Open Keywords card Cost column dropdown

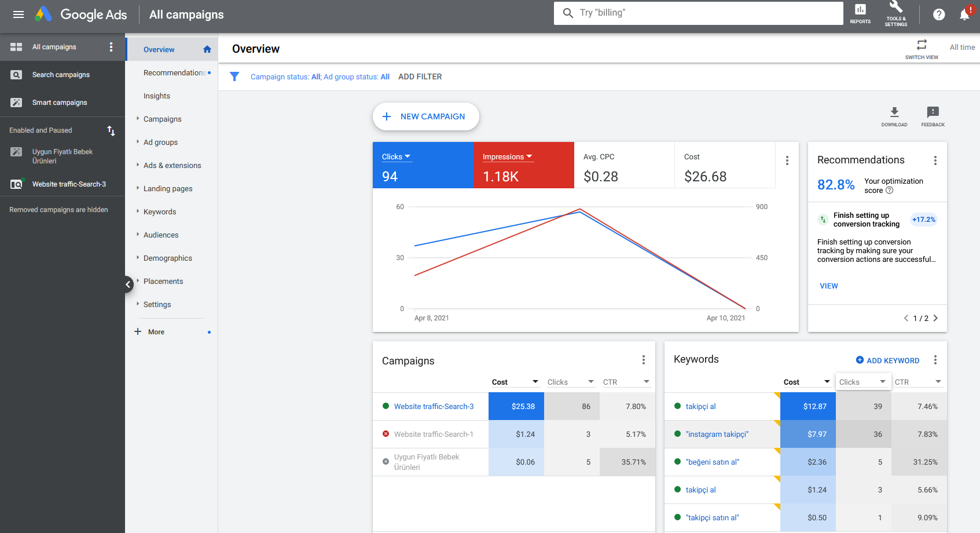click(x=807, y=382)
